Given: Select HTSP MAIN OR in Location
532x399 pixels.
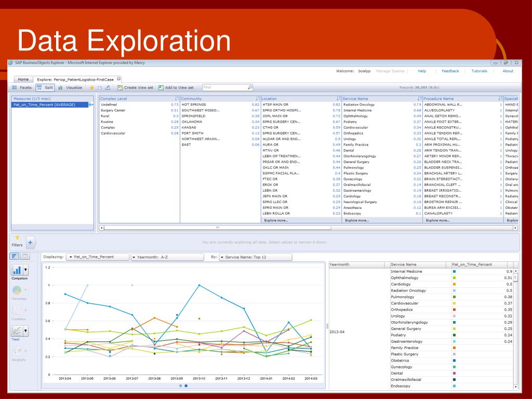Looking at the screenshot, I should (301, 104).
